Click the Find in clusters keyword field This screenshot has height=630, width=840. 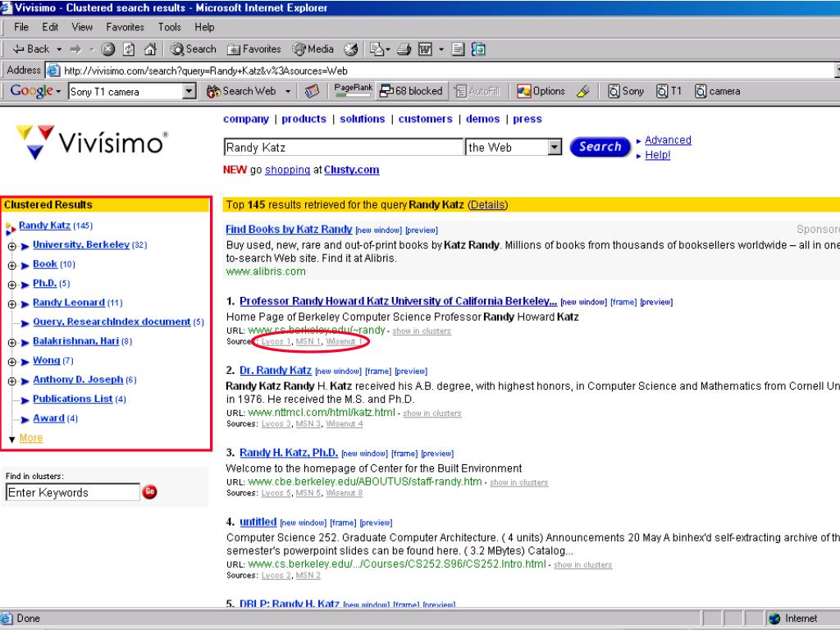(x=73, y=492)
